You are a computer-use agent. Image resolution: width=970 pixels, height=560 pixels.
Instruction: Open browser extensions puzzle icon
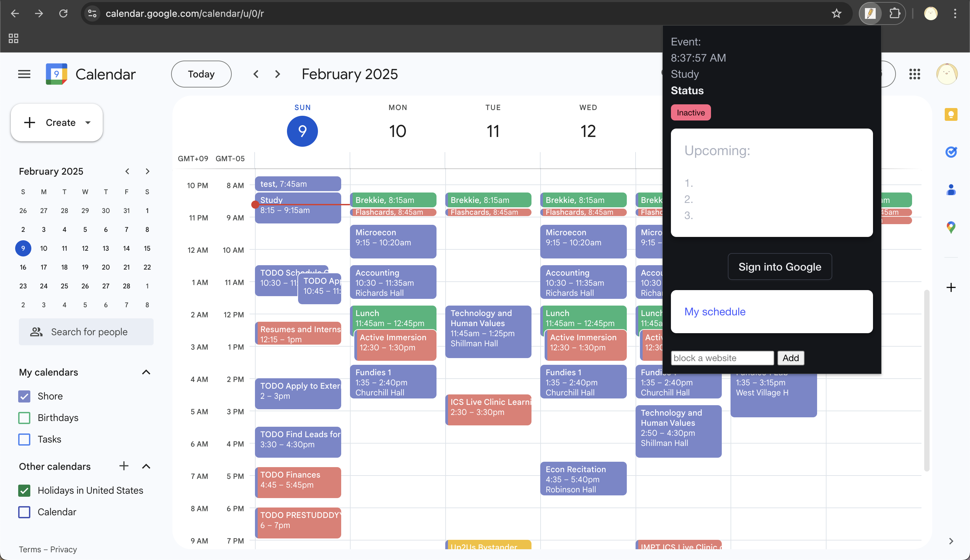pyautogui.click(x=895, y=13)
